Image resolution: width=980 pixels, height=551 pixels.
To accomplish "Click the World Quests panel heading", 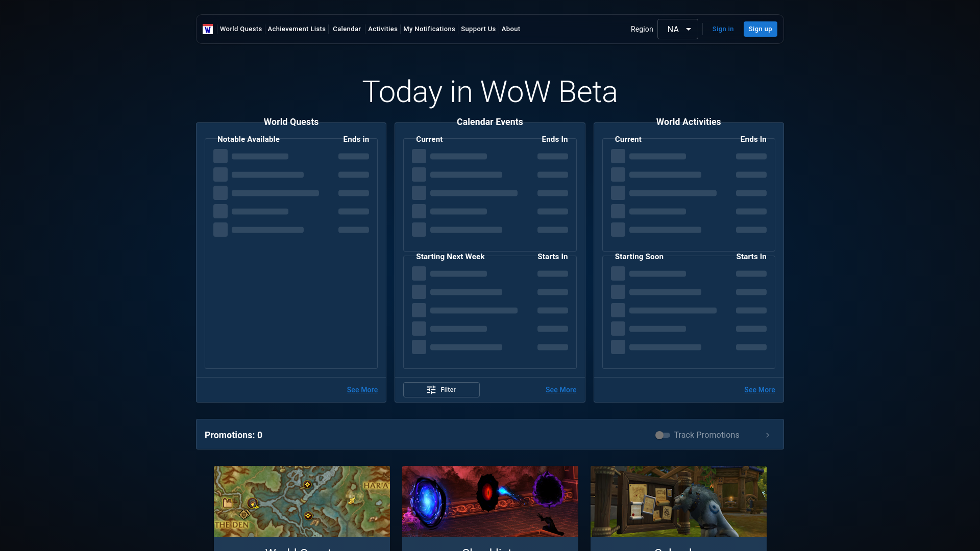I will coord(291,122).
